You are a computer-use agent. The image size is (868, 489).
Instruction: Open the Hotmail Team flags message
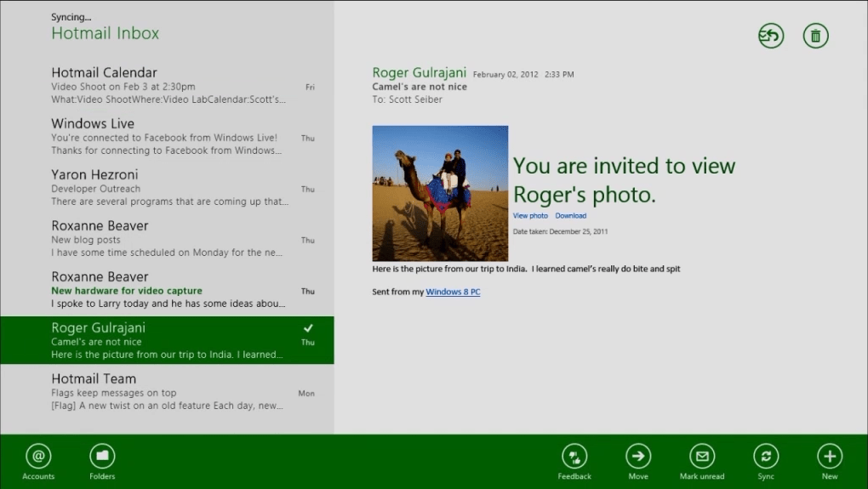[x=167, y=392]
